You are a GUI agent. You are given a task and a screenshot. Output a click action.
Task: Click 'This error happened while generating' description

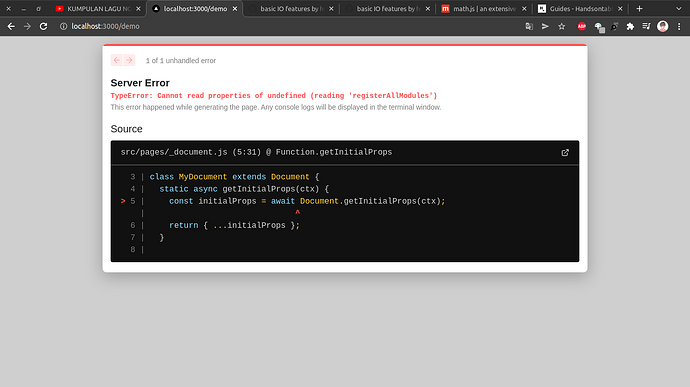[276, 107]
